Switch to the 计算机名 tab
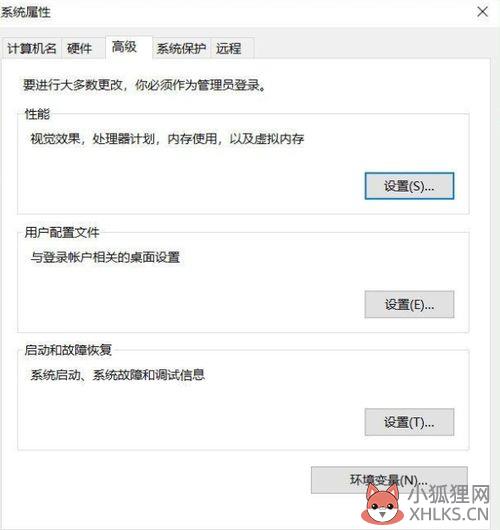The height and width of the screenshot is (530, 500). [32, 49]
